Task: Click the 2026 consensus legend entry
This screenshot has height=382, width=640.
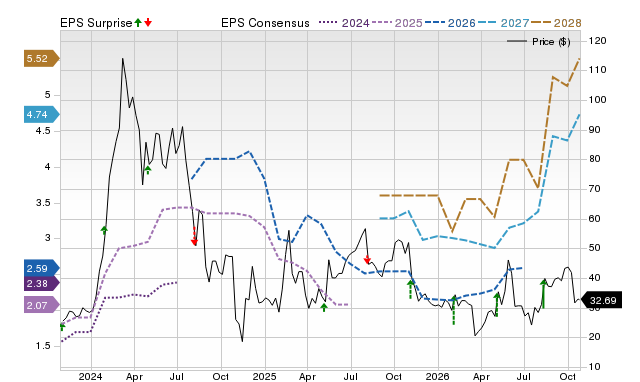Action: click(450, 23)
